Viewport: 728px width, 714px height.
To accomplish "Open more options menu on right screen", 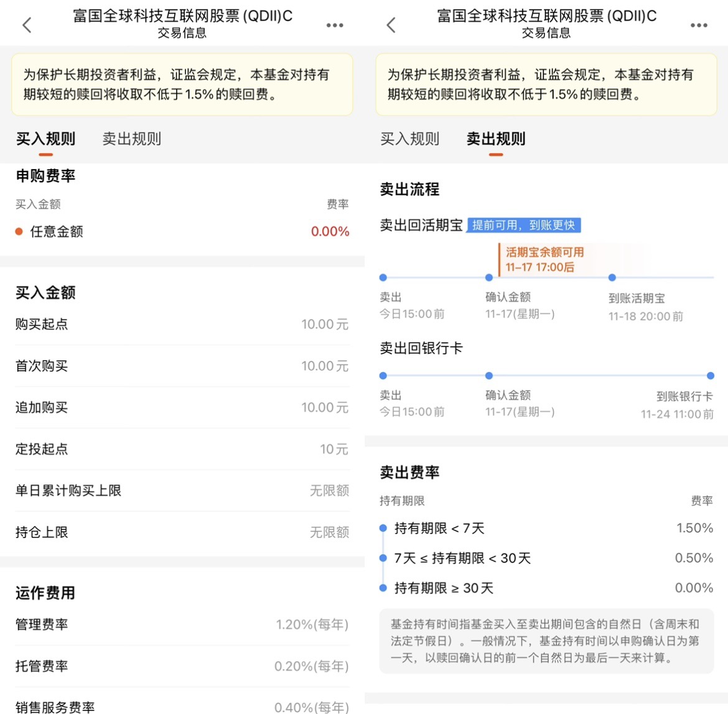I will 699,25.
